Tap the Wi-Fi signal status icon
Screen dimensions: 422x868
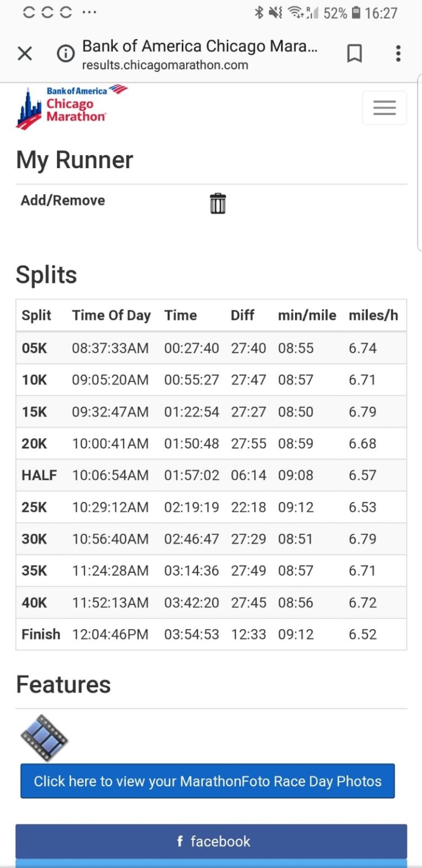[x=294, y=13]
